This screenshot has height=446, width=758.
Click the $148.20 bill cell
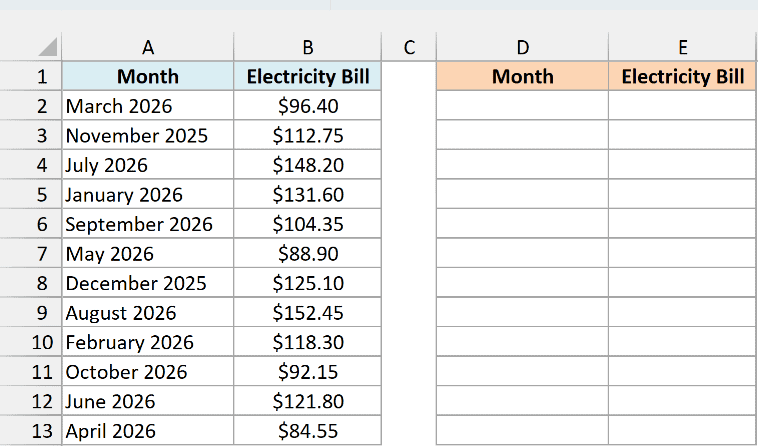click(x=307, y=165)
